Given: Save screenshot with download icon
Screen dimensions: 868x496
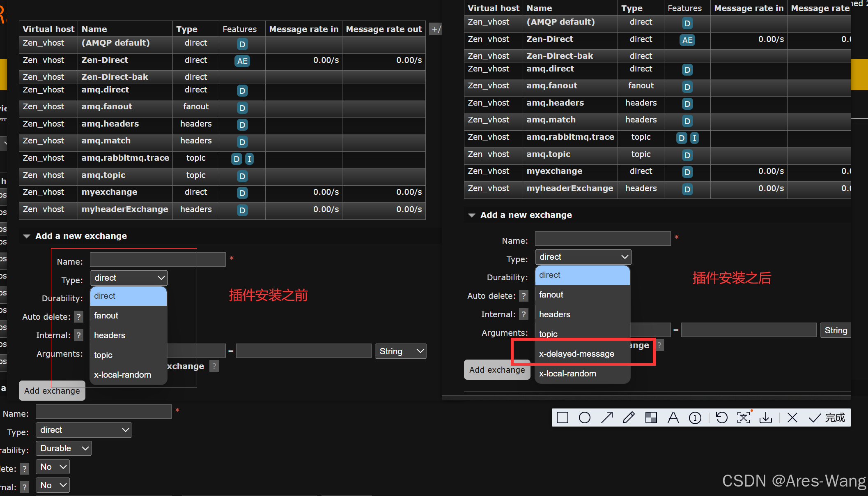Looking at the screenshot, I should (766, 418).
